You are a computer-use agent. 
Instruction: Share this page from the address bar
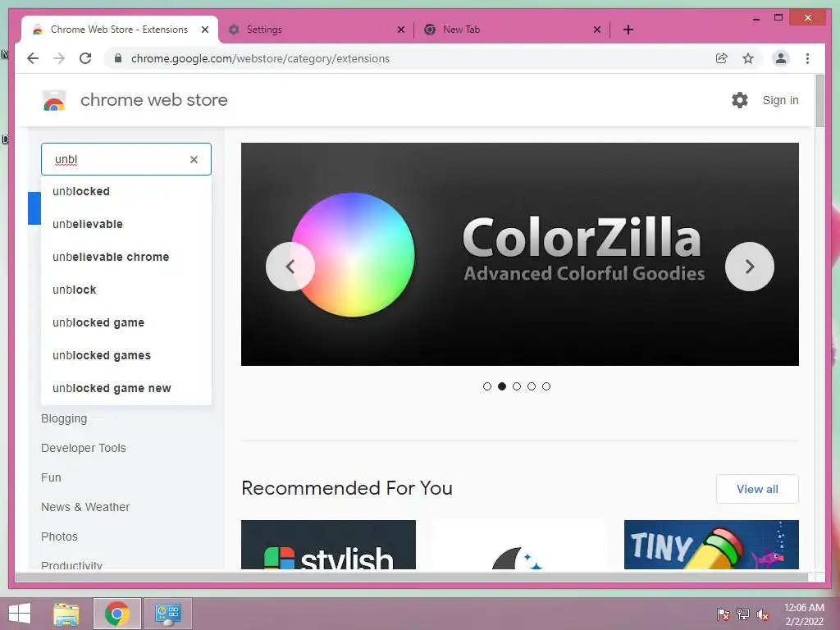(722, 58)
